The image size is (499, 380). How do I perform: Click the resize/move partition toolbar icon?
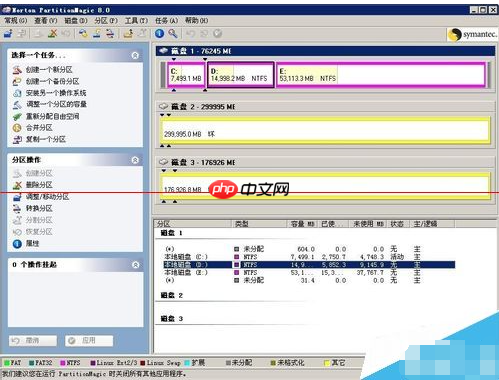[x=8, y=33]
